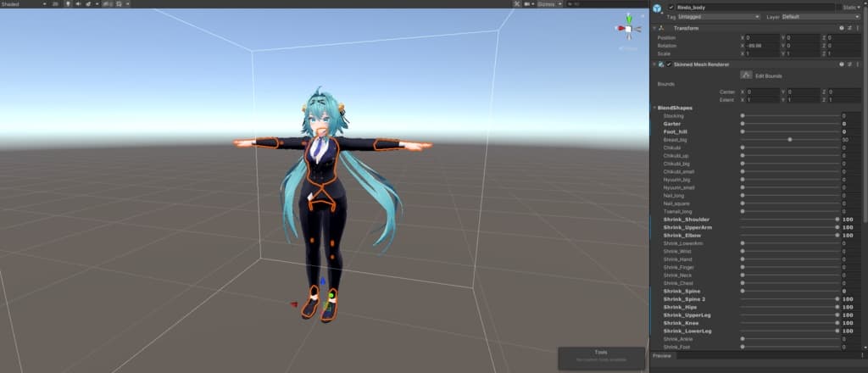Click the component tools icon near Gizmos

pos(516,4)
